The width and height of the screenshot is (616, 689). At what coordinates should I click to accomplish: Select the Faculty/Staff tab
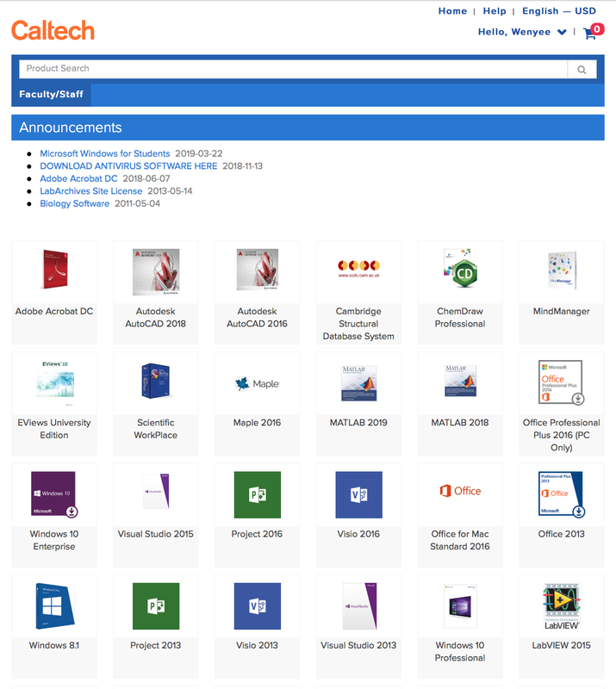point(51,94)
